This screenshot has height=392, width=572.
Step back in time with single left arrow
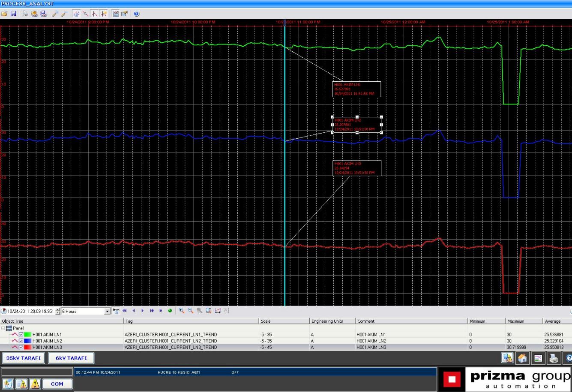tap(134, 311)
